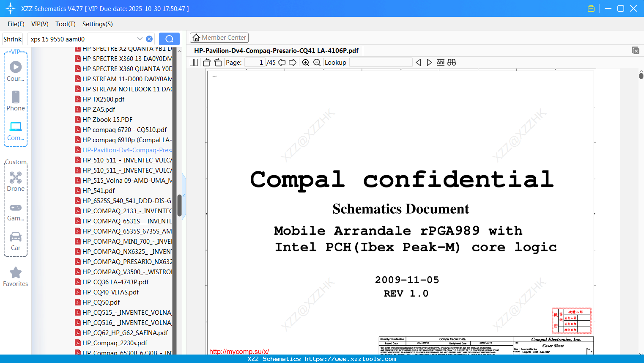Click the yellow toolbox icon in title bar

[x=591, y=8]
